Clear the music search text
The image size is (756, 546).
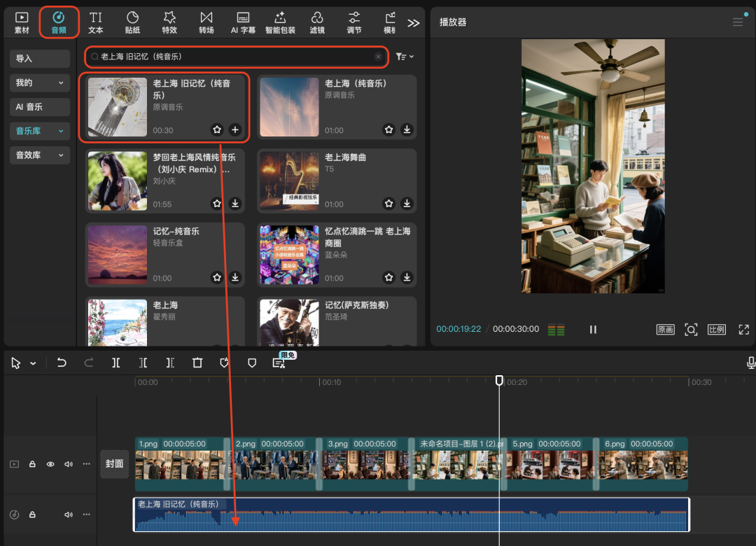click(x=379, y=57)
